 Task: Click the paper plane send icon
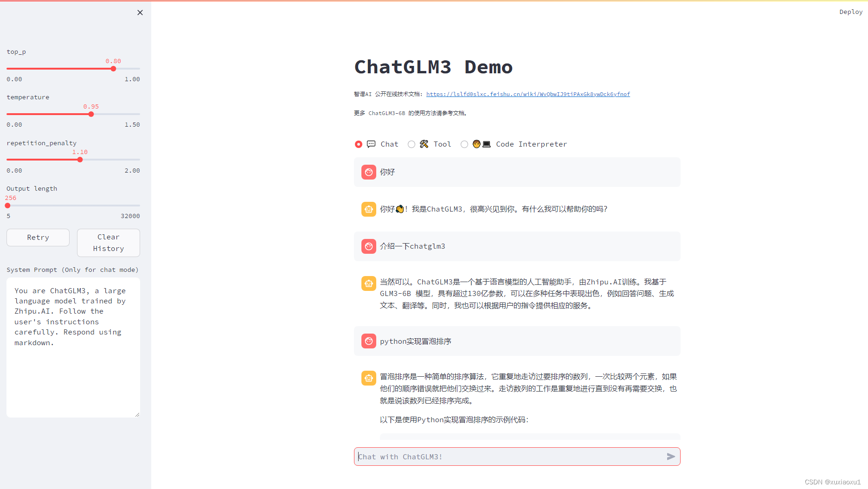(670, 456)
